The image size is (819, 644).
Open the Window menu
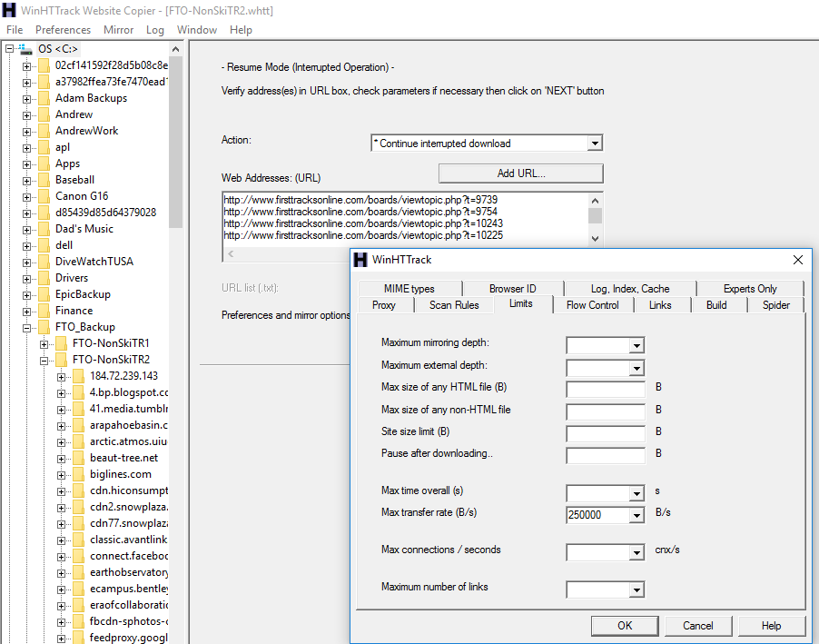197,30
